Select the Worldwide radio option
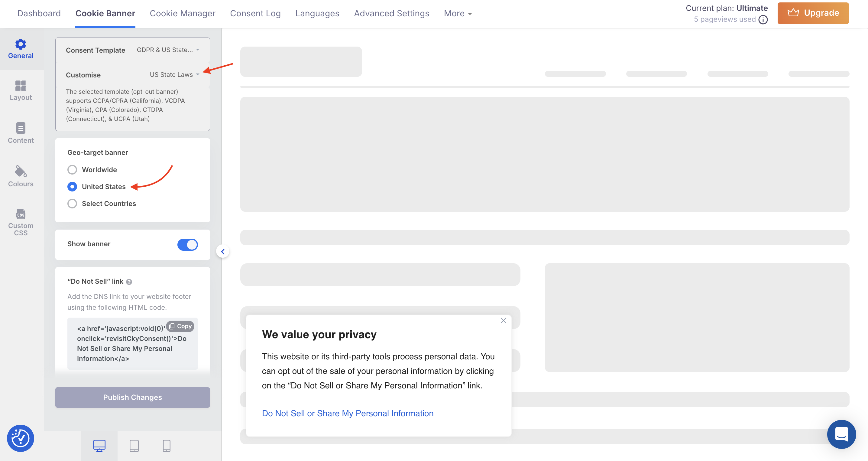 click(x=72, y=170)
